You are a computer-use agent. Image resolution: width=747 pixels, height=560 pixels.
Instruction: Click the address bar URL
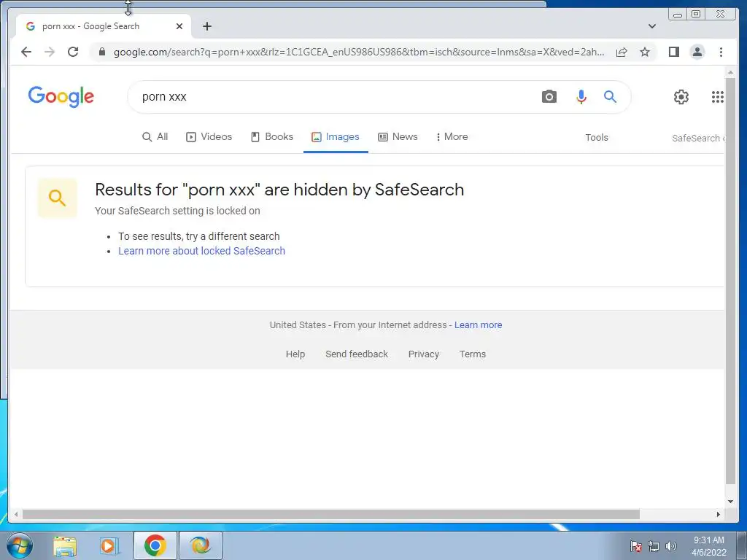pyautogui.click(x=359, y=52)
